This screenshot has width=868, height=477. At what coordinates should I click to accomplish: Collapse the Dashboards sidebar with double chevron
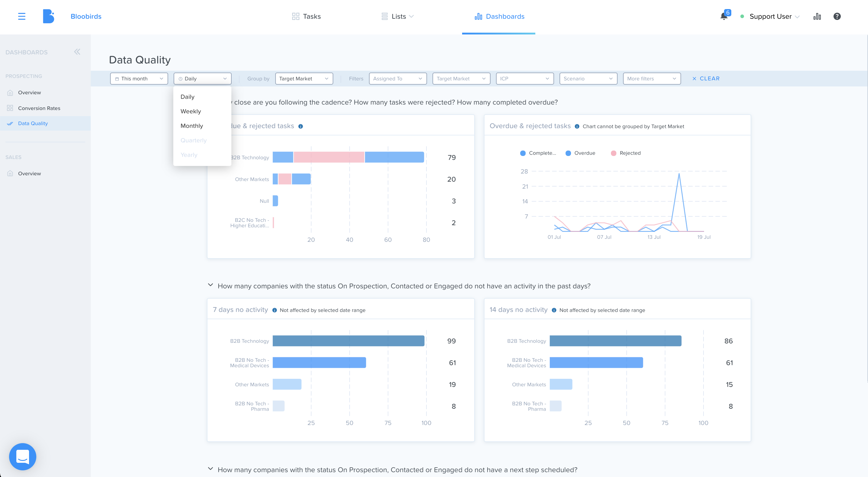click(77, 52)
